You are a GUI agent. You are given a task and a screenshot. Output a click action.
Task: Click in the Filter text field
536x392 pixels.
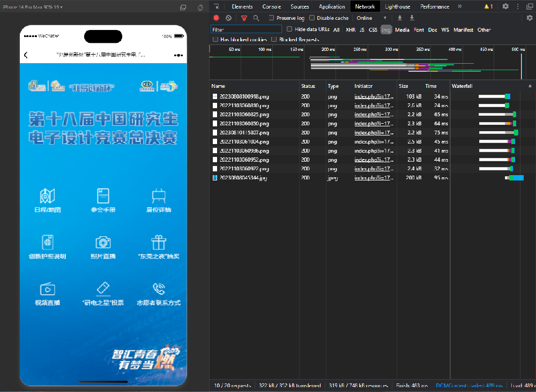coord(246,29)
